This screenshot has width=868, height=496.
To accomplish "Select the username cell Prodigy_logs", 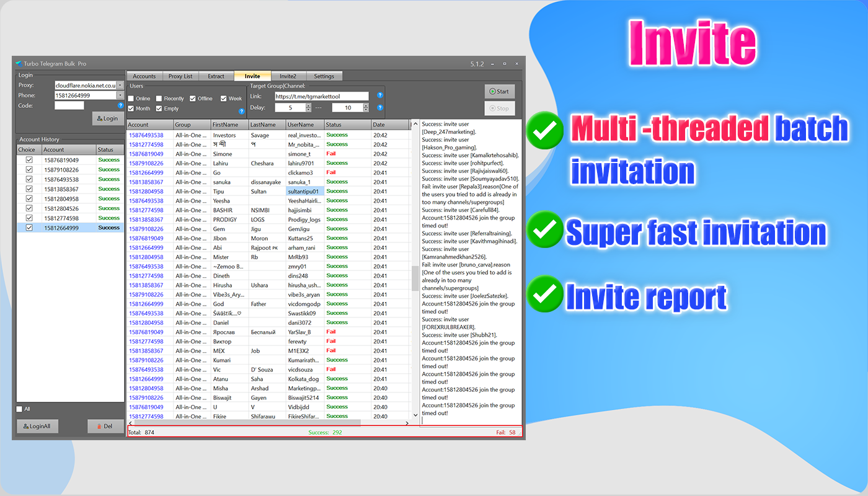I will [x=305, y=219].
